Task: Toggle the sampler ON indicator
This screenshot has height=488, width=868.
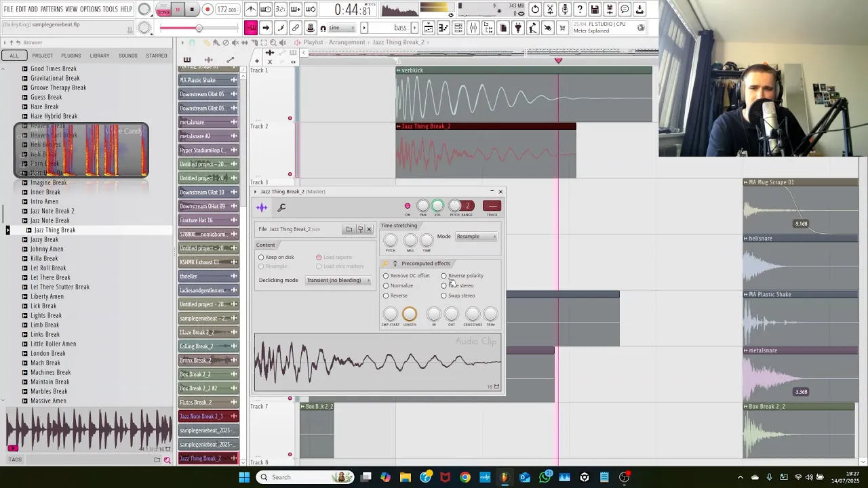Action: click(x=408, y=206)
